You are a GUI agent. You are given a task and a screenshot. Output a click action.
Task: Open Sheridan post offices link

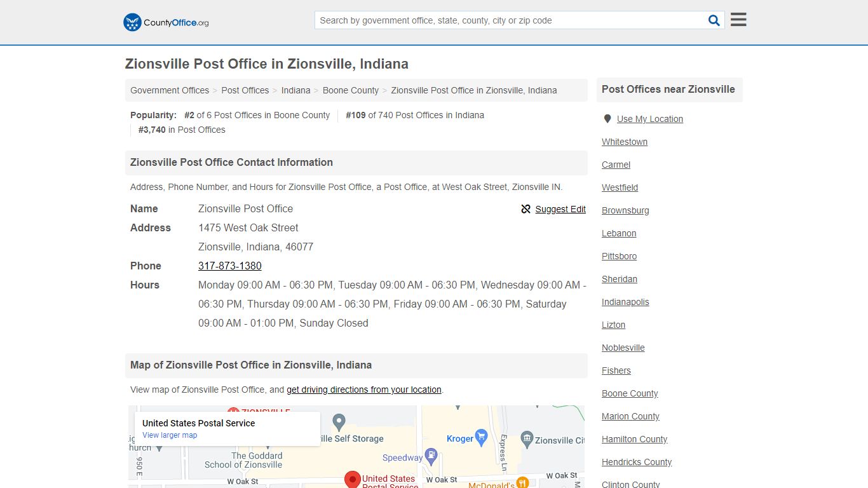[620, 279]
